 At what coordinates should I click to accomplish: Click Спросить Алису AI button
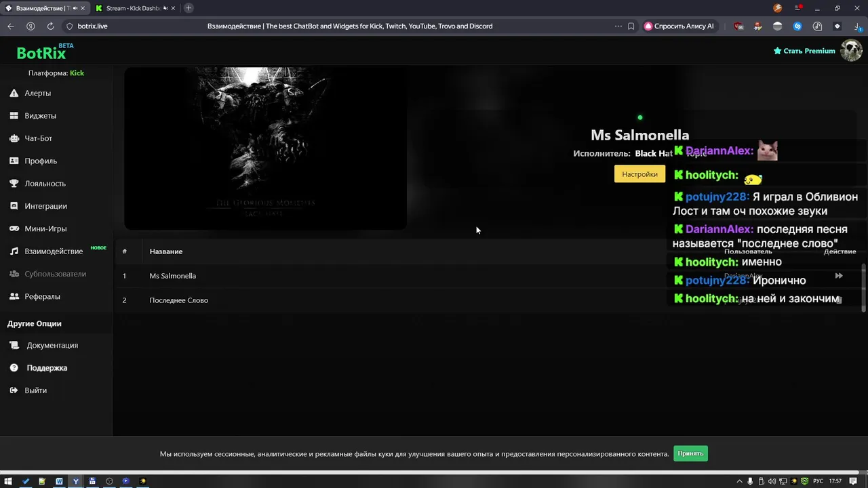click(679, 26)
